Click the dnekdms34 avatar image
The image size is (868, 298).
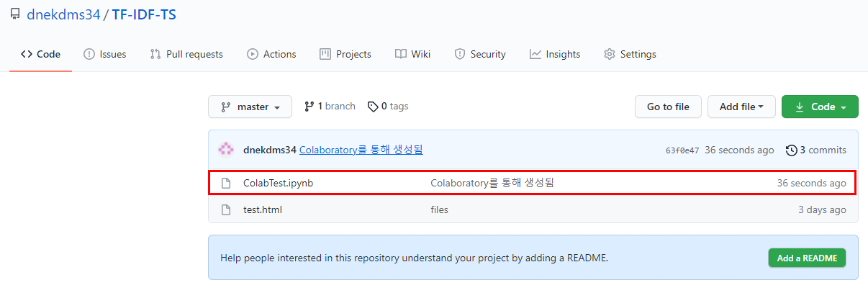coord(226,150)
